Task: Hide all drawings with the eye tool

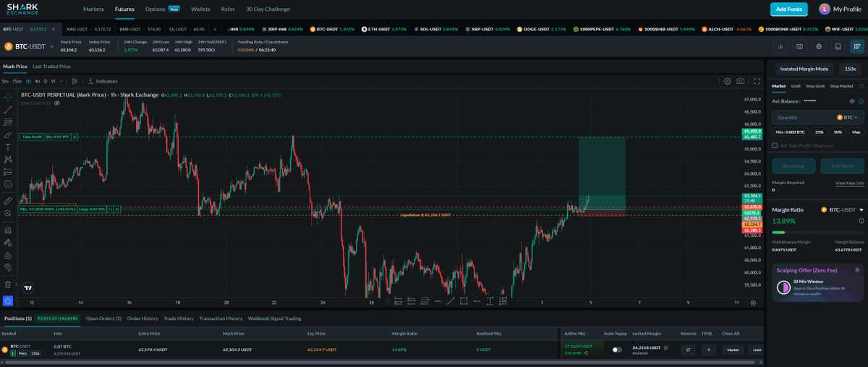Action: pos(7,267)
